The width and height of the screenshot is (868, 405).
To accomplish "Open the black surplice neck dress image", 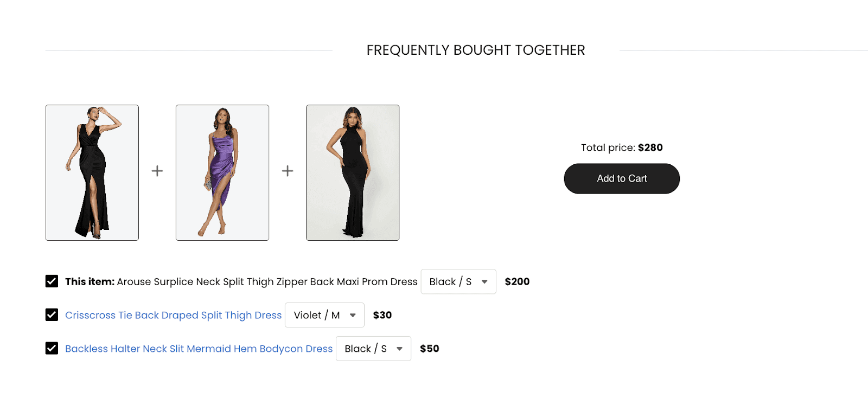I will tap(92, 172).
